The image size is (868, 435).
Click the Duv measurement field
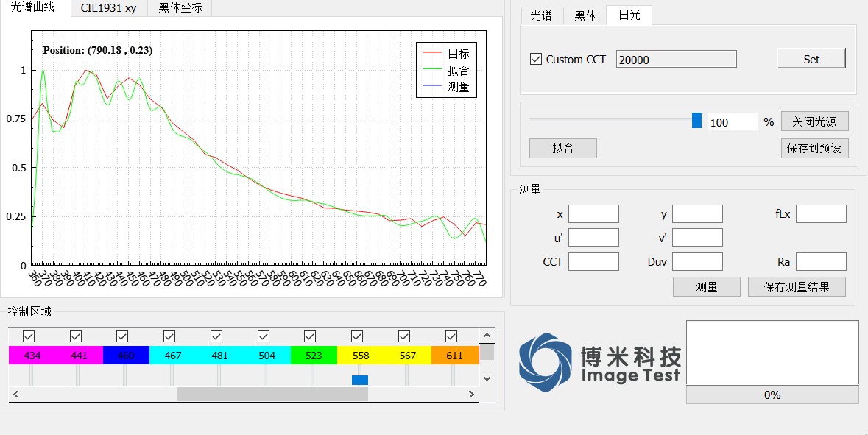coord(697,262)
